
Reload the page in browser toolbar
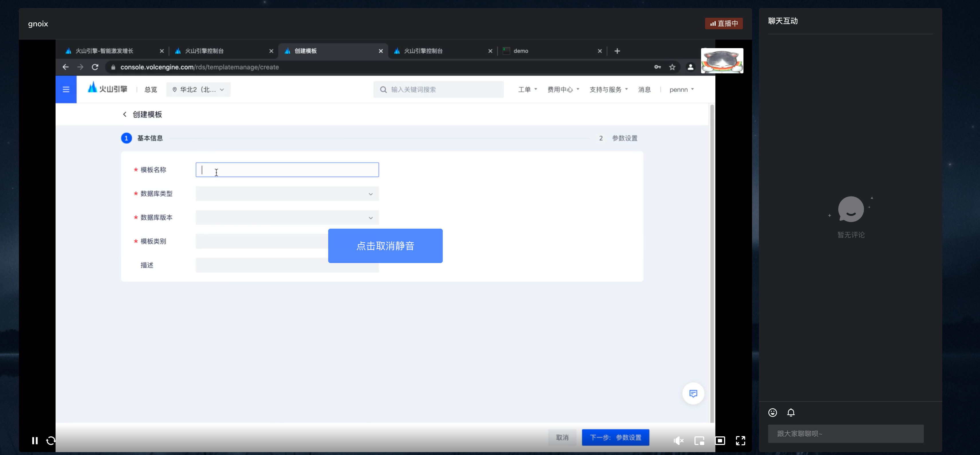(x=95, y=67)
